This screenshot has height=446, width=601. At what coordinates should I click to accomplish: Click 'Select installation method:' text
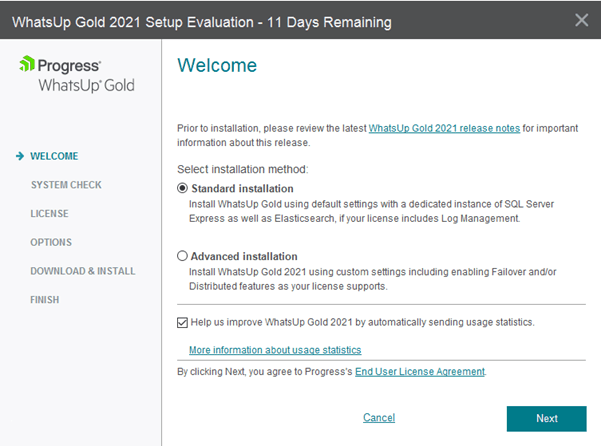243,169
